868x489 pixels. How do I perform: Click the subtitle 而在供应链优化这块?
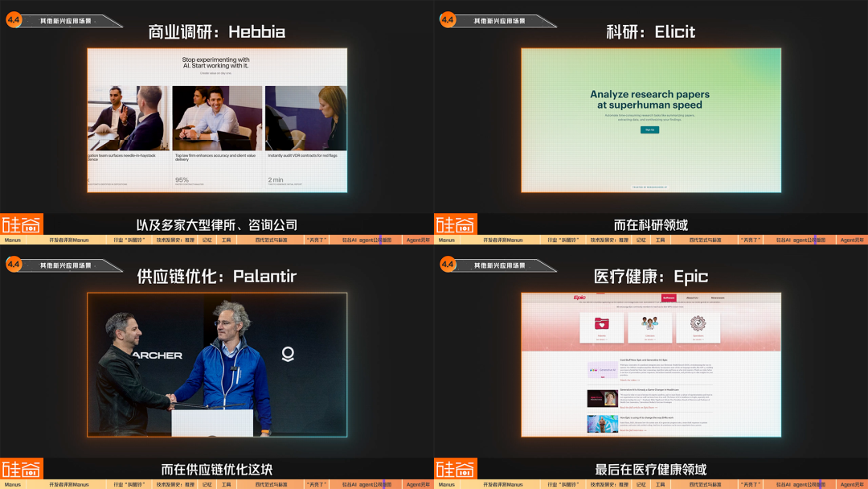(217, 470)
